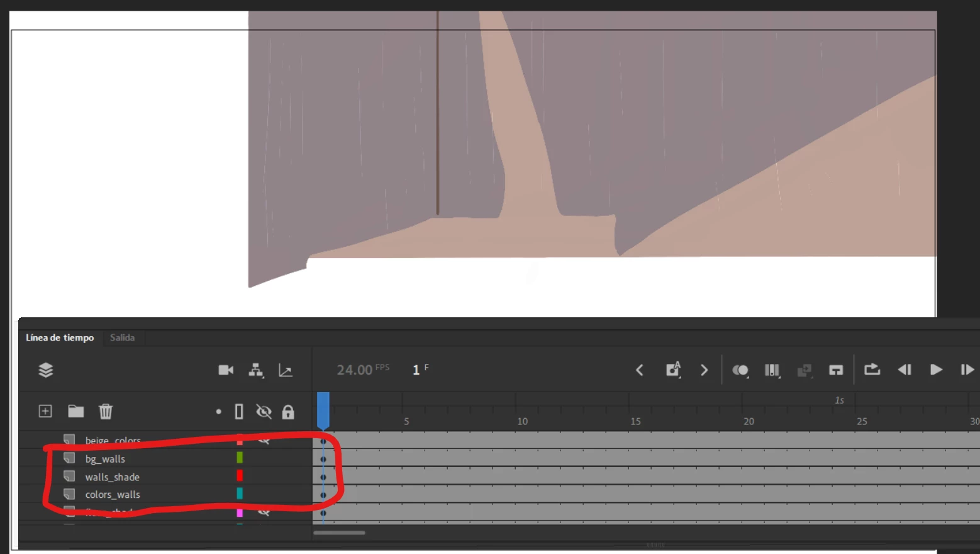Screen dimensions: 980x554
Task: Show all layers as outlines
Action: (x=239, y=412)
